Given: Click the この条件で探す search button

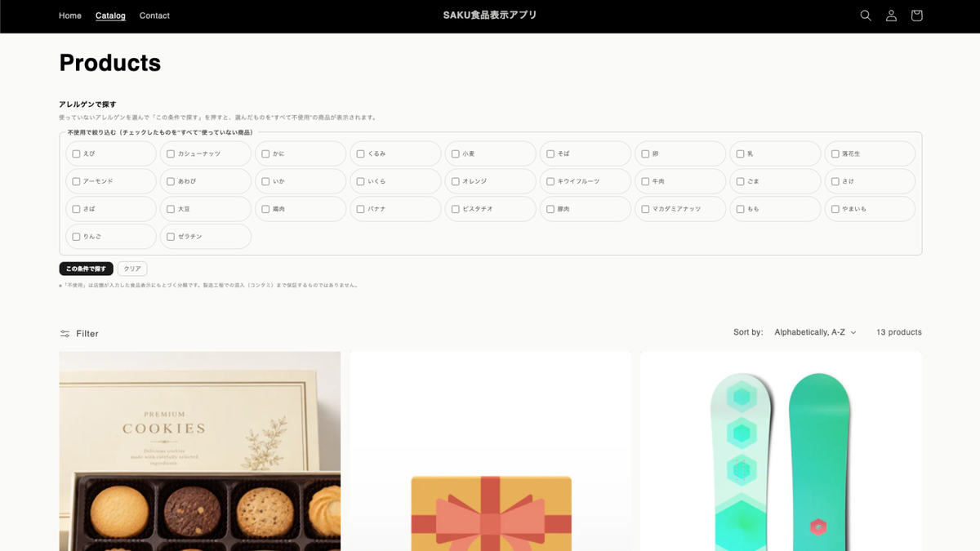Looking at the screenshot, I should click(86, 269).
